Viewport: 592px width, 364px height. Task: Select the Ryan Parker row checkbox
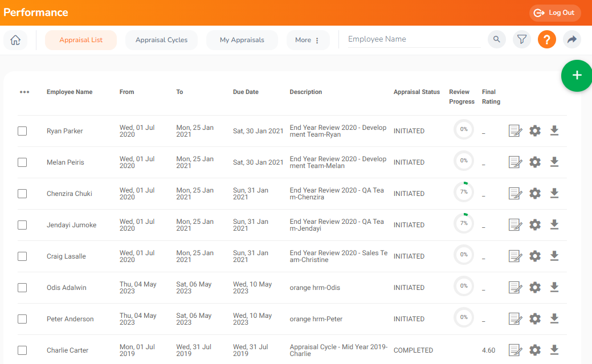pyautogui.click(x=22, y=131)
